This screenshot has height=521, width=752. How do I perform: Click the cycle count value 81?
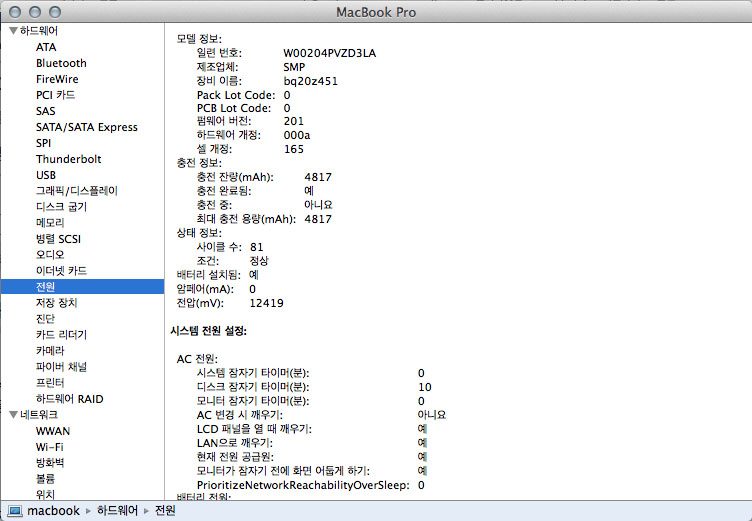[x=257, y=247]
